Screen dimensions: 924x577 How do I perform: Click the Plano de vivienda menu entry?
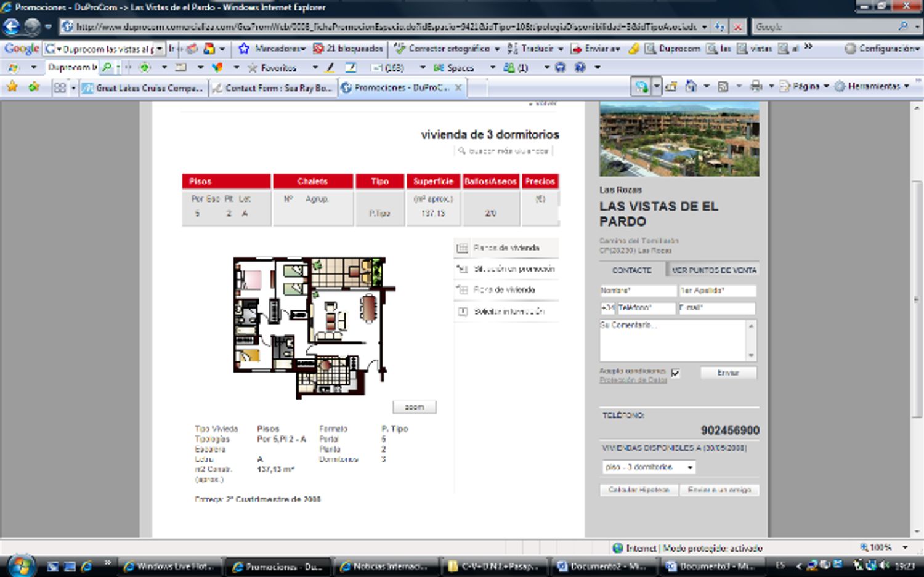(x=506, y=248)
